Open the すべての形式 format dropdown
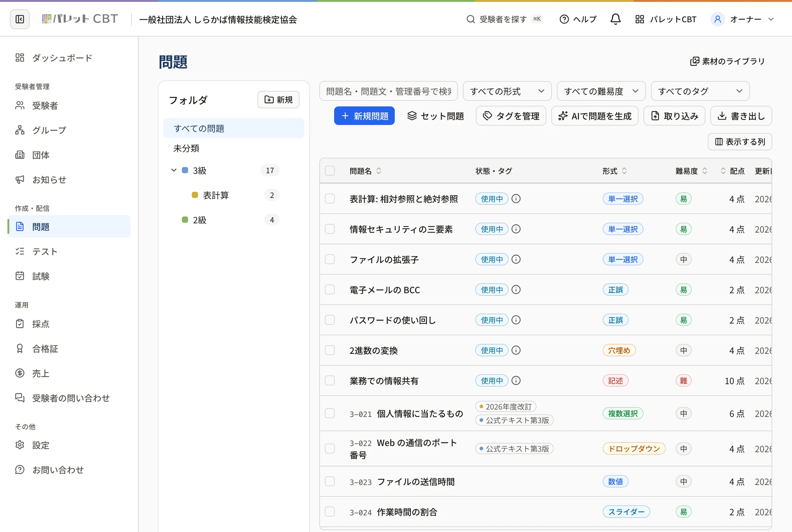Screen dimensions: 792x532 click(507, 91)
